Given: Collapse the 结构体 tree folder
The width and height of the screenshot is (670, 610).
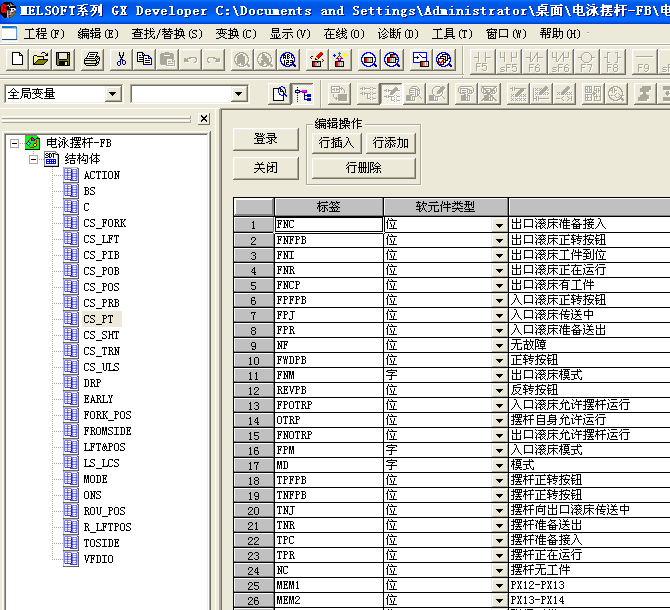Looking at the screenshot, I should point(32,159).
